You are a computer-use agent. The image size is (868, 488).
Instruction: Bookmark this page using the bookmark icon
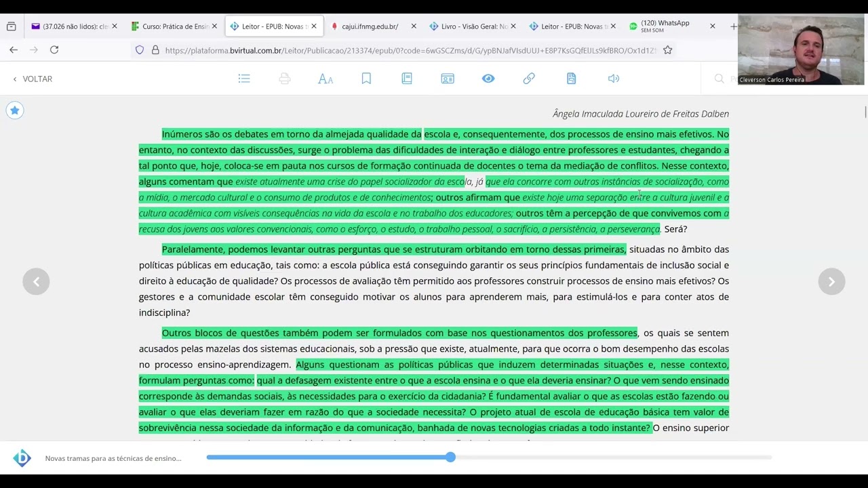(x=366, y=79)
